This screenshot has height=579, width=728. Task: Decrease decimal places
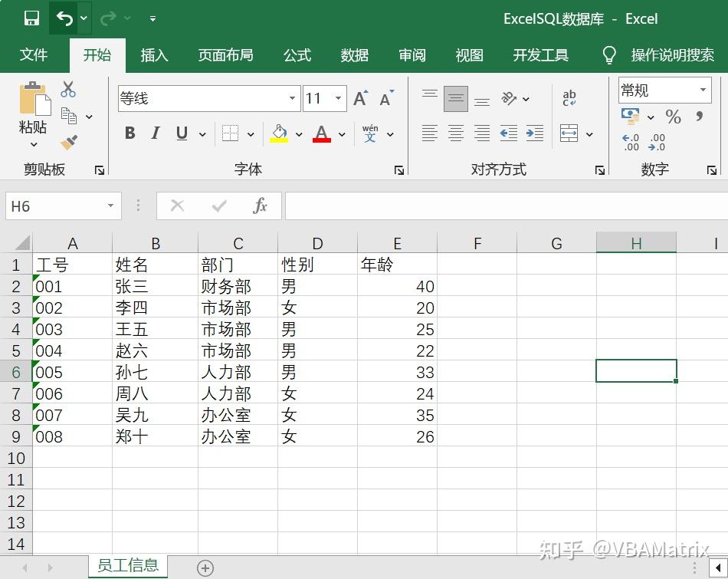pyautogui.click(x=657, y=142)
